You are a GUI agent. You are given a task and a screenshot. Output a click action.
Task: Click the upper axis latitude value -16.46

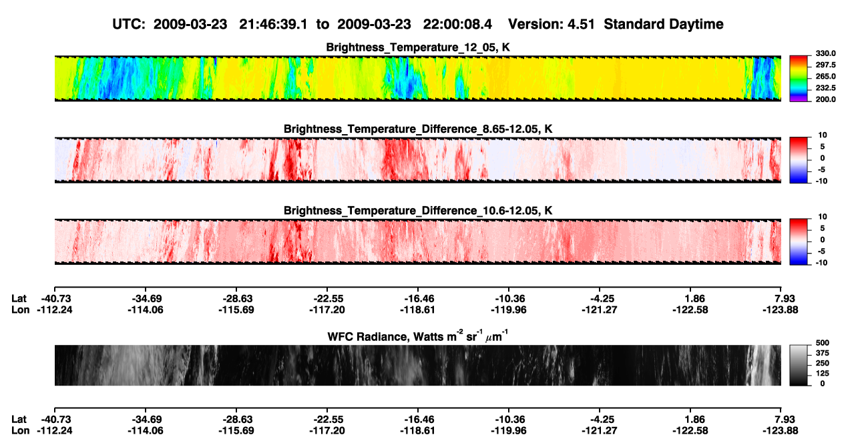coord(417,298)
